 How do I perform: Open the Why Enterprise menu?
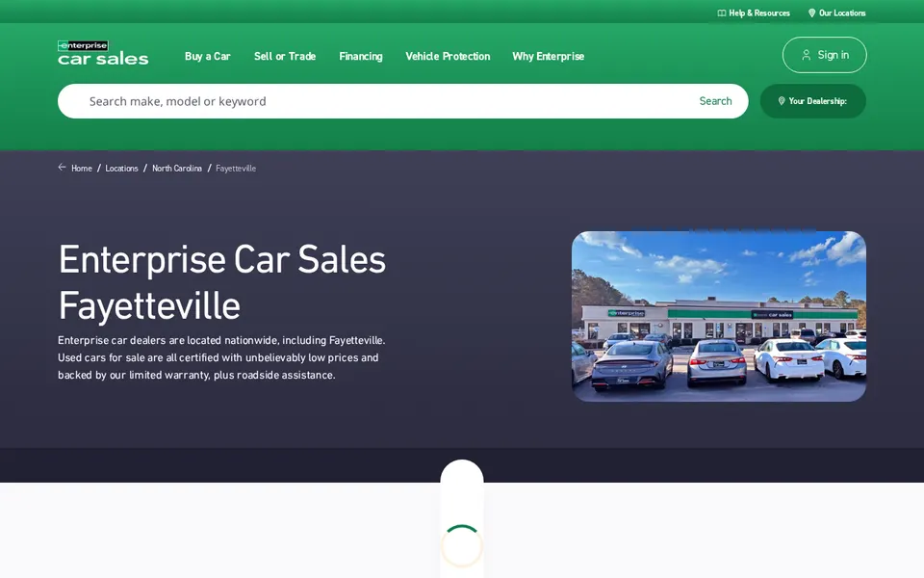click(548, 56)
